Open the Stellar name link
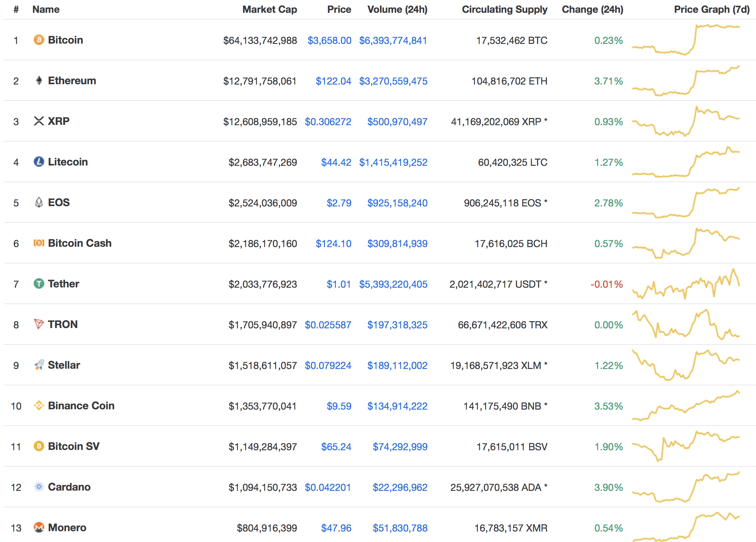 64,365
